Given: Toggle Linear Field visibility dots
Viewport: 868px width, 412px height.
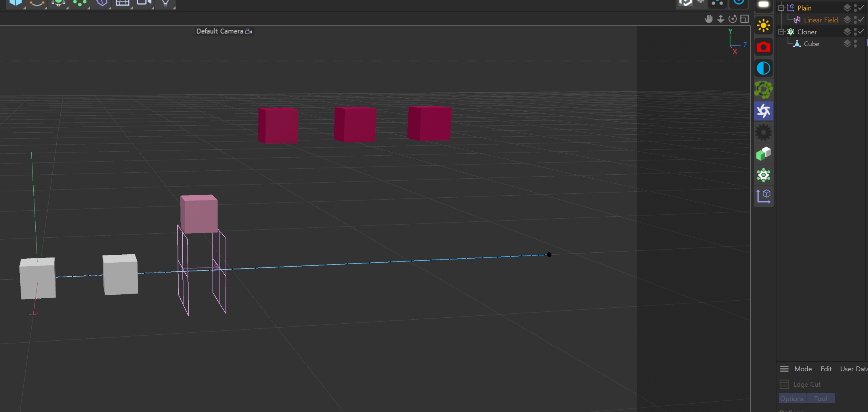Looking at the screenshot, I should pyautogui.click(x=855, y=20).
